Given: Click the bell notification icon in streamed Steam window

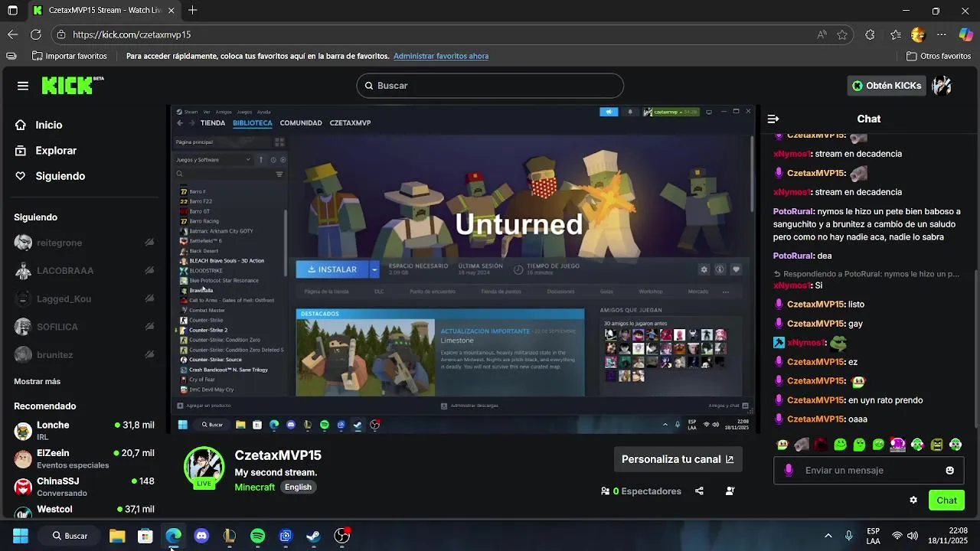Looking at the screenshot, I should click(630, 112).
